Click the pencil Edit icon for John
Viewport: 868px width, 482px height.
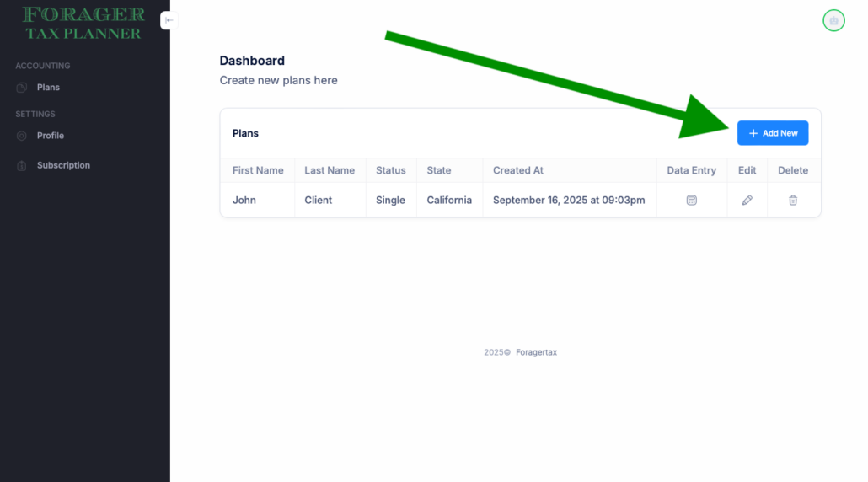click(x=747, y=201)
